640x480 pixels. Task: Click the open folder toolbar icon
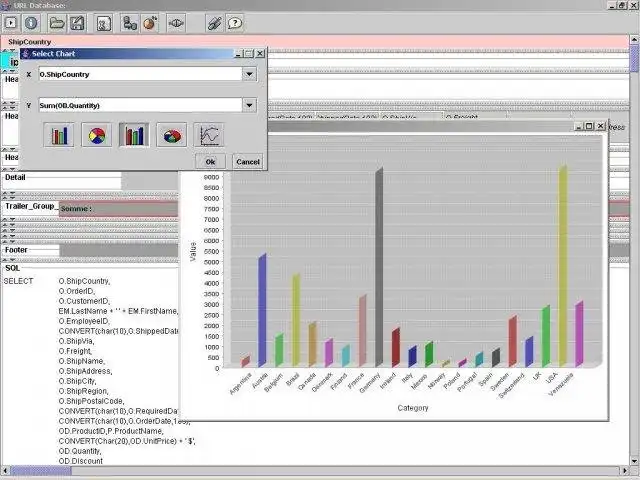[57, 23]
